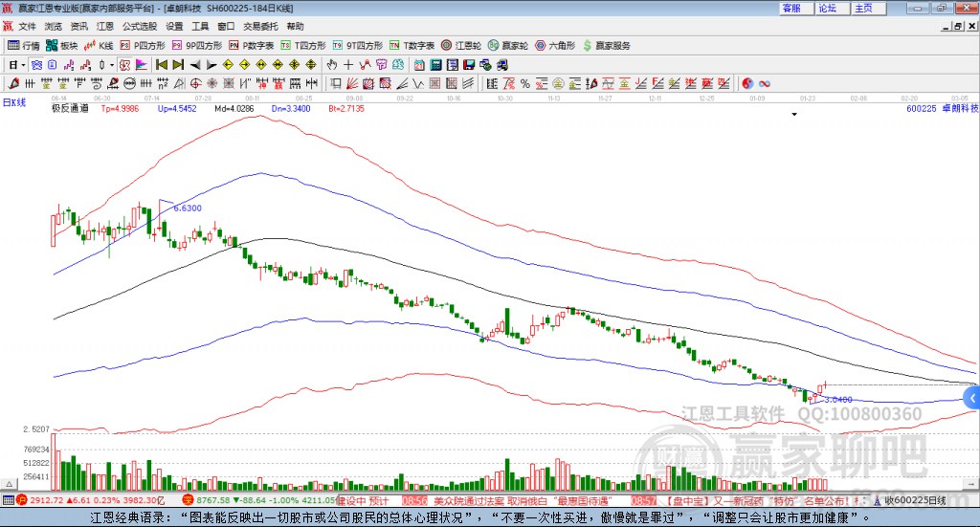Image resolution: width=980 pixels, height=527 pixels.
Task: Toggle the 权 adjustment button
Action: point(124,65)
